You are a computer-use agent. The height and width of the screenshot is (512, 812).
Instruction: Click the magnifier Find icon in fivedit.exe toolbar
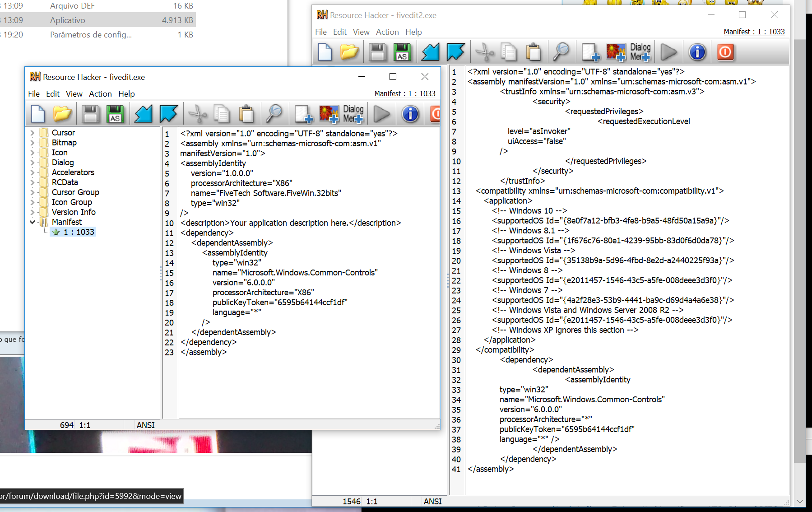pyautogui.click(x=274, y=114)
